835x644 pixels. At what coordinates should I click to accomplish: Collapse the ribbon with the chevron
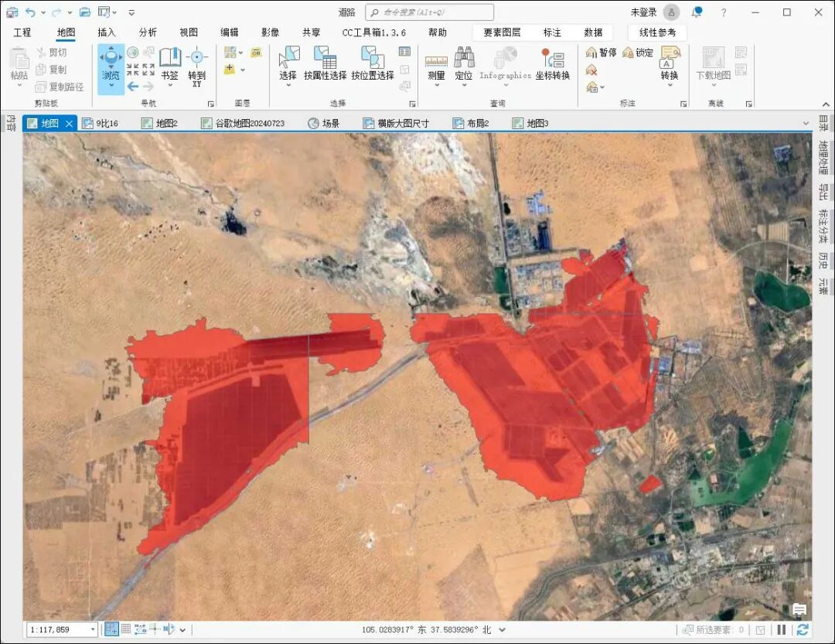pos(826,104)
